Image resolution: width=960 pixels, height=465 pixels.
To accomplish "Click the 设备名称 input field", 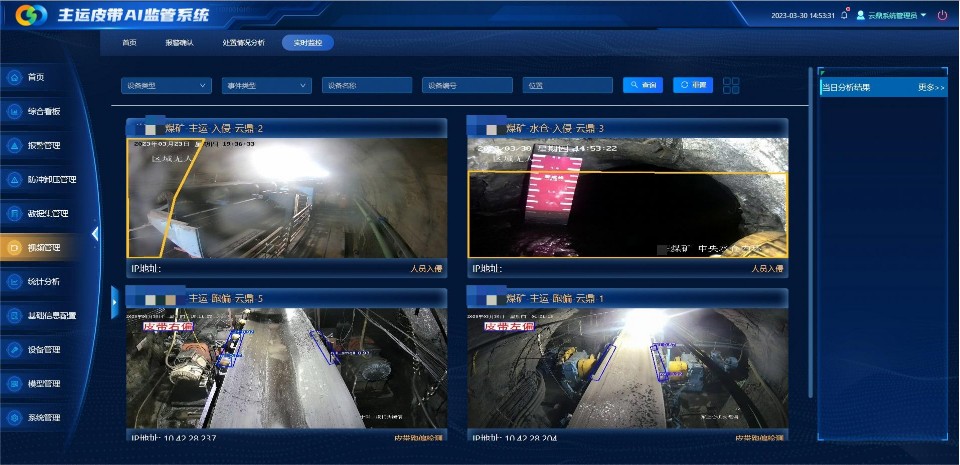I will coord(367,86).
